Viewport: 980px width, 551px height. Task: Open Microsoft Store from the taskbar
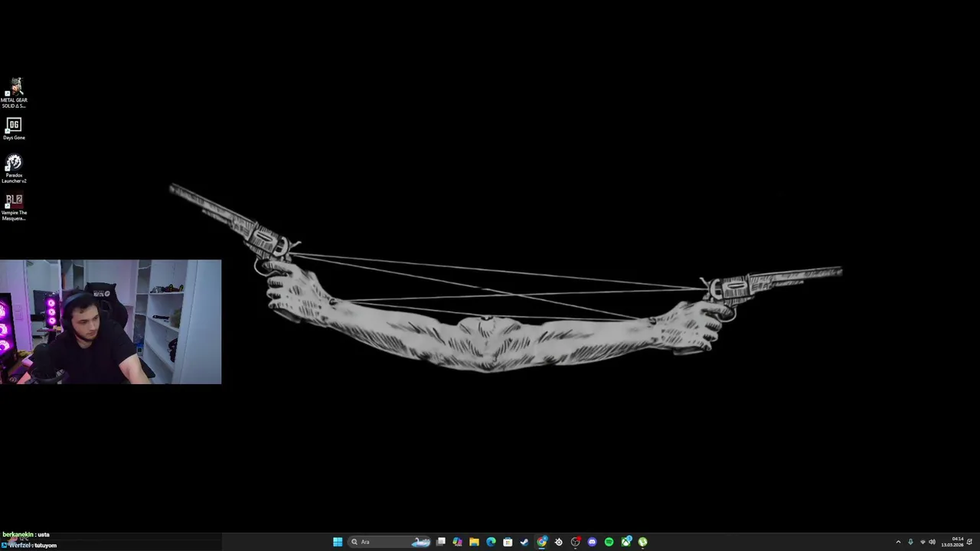tap(508, 542)
